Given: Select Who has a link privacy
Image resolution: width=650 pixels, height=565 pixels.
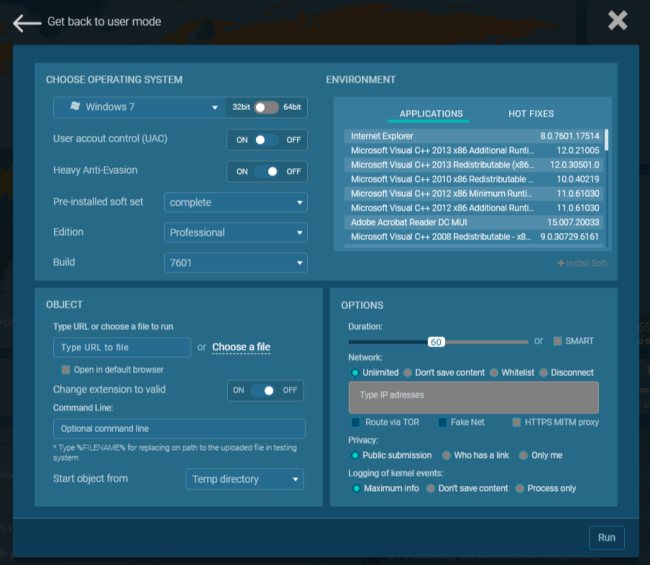Looking at the screenshot, I should pos(446,455).
